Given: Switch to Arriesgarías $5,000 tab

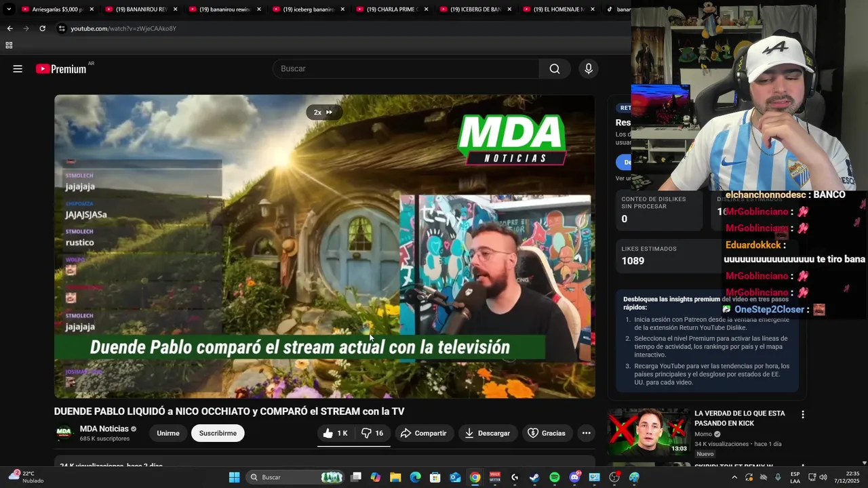Looking at the screenshot, I should pyautogui.click(x=57, y=9).
